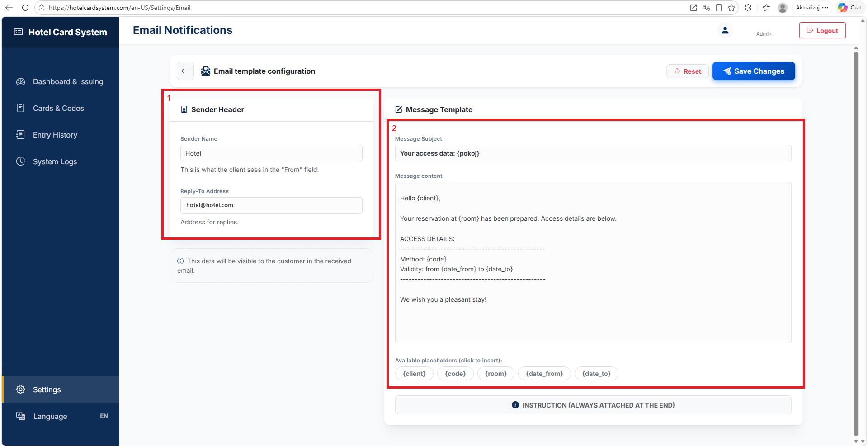Insert the {room} placeholder
The height and width of the screenshot is (446, 868).
[496, 374]
